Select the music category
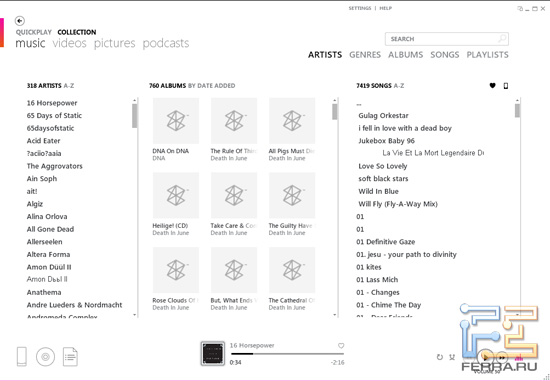The image size is (550, 381). [x=30, y=43]
